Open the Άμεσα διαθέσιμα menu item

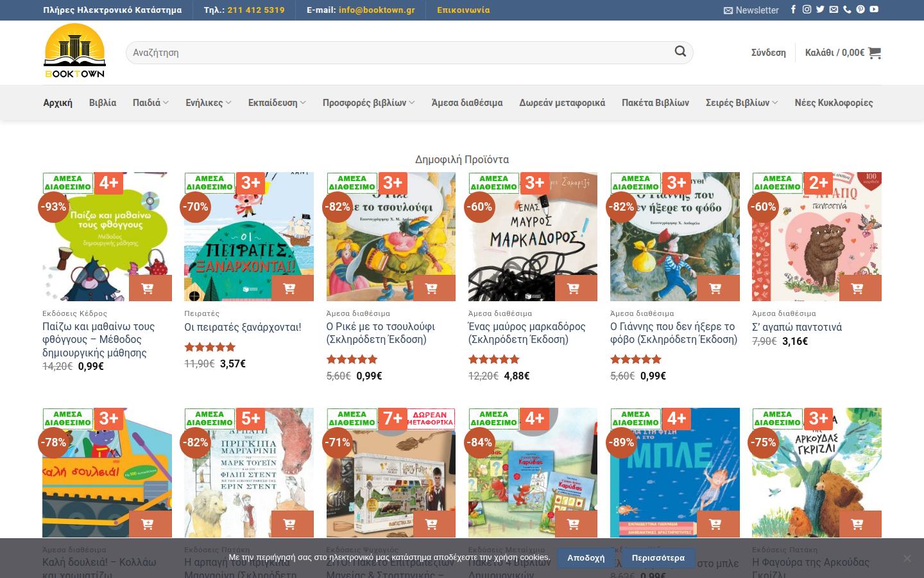pos(467,103)
